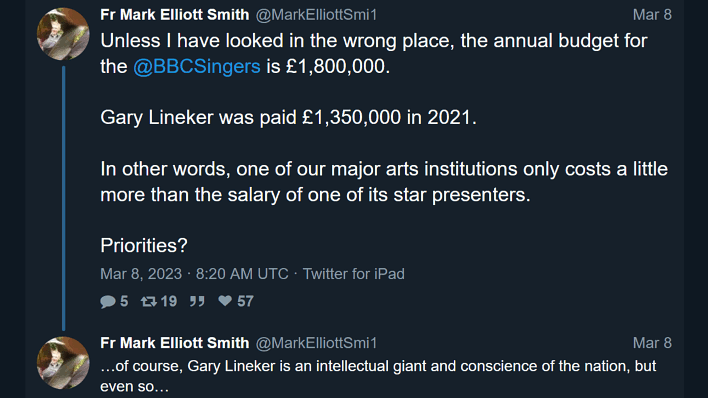Click the heart like icon
The width and height of the screenshot is (708, 398).
point(225,301)
